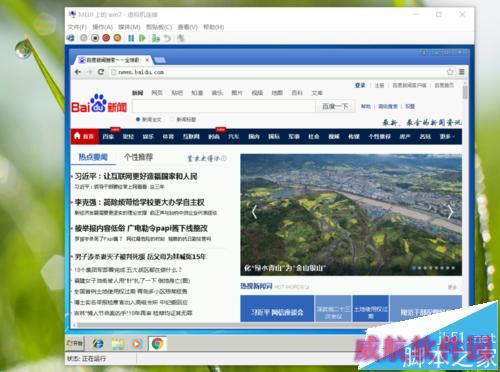Open the 文件(F) menu
The width and height of the screenshot is (500, 372).
[77, 27]
